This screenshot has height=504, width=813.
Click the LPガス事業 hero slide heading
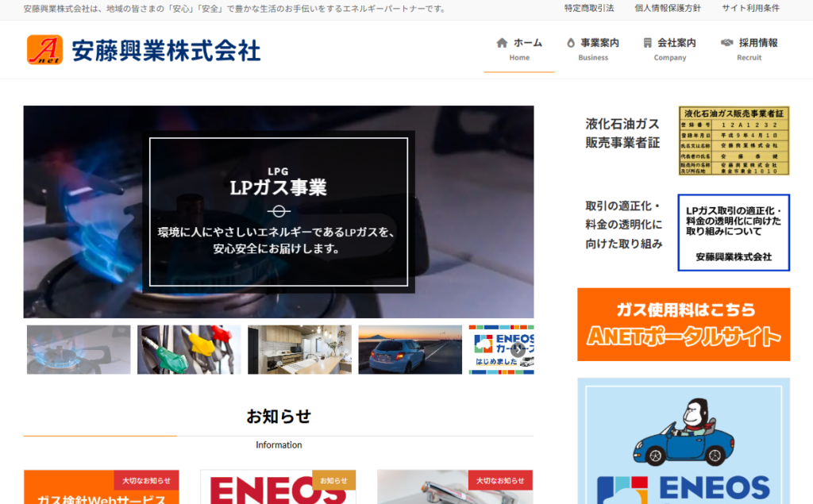(279, 187)
